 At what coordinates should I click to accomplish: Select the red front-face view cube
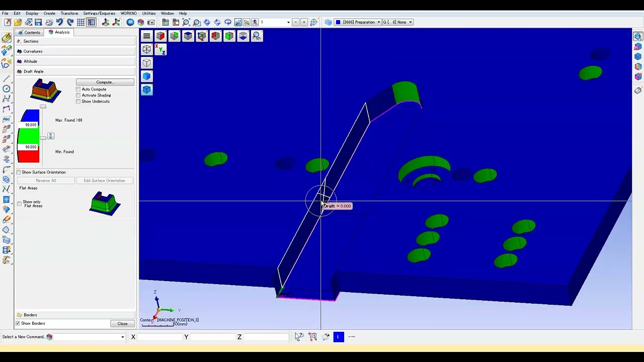tap(160, 36)
